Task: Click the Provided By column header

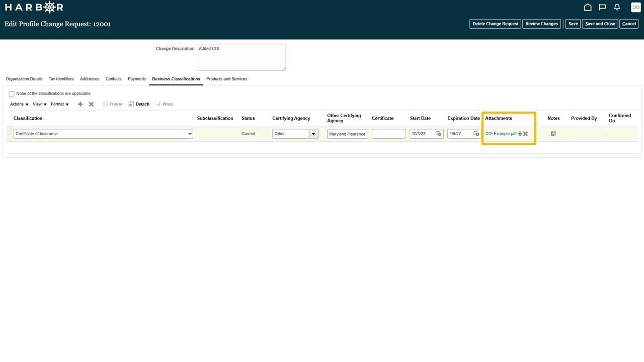Action: [584, 118]
